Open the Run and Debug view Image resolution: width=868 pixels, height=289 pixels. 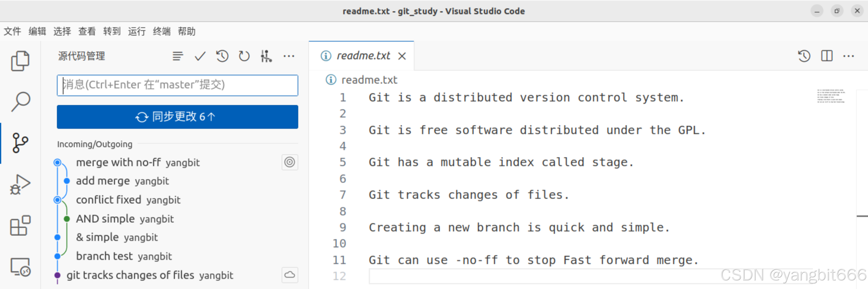20,184
